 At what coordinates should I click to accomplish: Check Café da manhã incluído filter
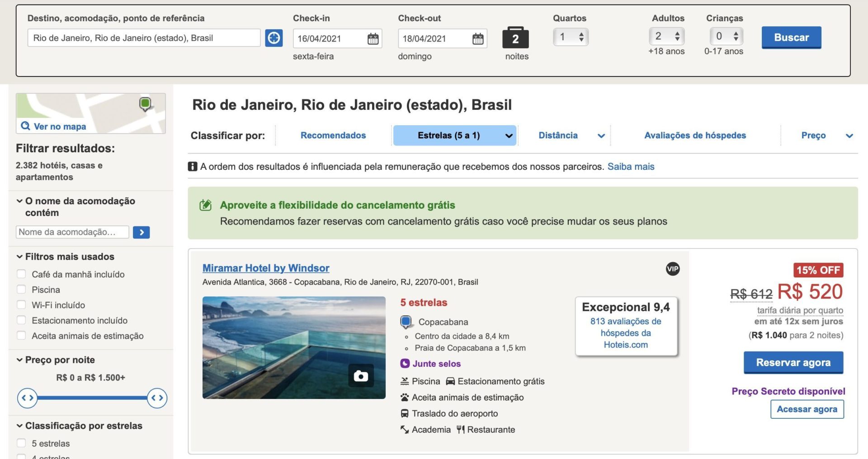[21, 274]
